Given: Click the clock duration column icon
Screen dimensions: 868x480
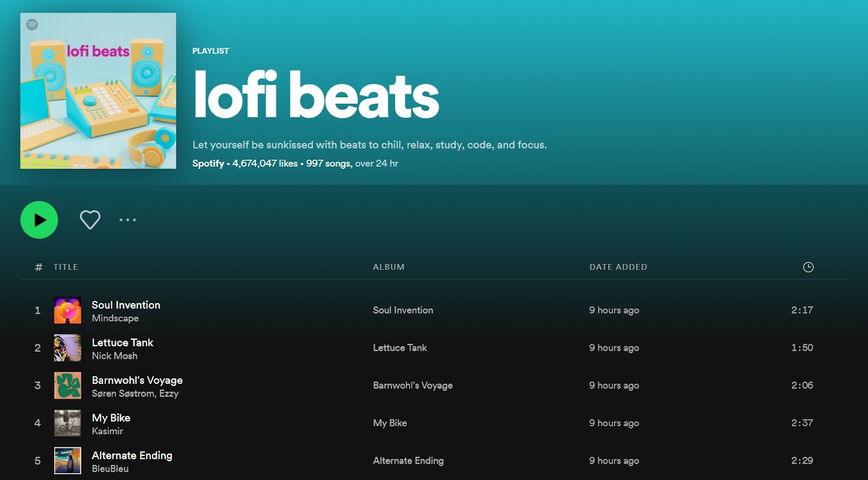Looking at the screenshot, I should tap(808, 267).
